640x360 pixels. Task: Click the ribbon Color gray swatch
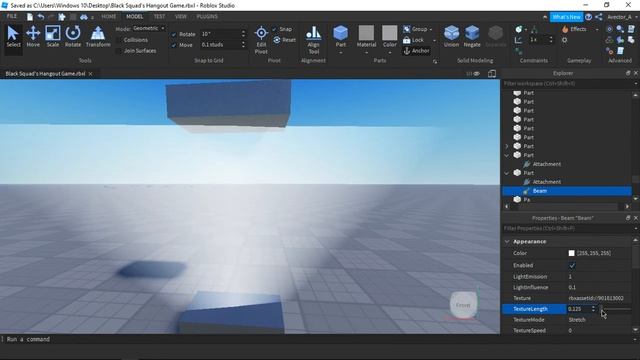390,33
